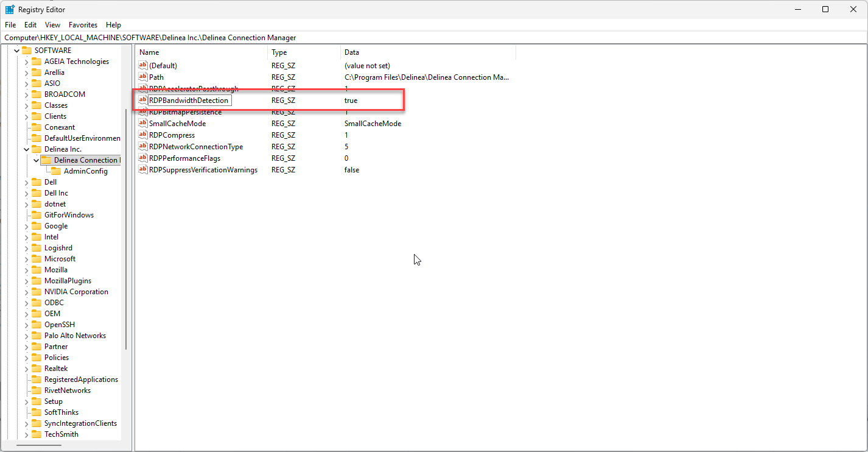This screenshot has height=452, width=868.
Task: Click the icon for RDPNetworkConnectionType value
Action: click(x=143, y=147)
